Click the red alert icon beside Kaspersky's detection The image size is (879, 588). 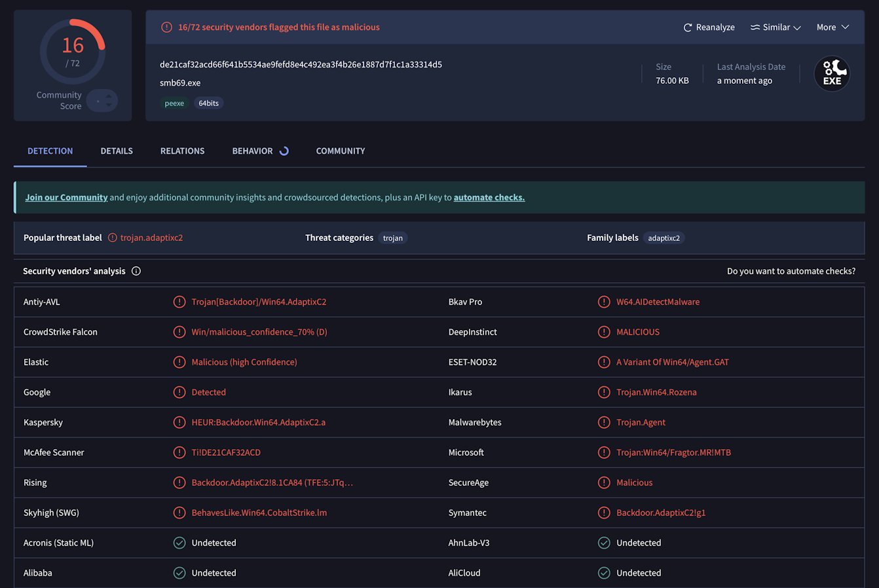coord(179,422)
